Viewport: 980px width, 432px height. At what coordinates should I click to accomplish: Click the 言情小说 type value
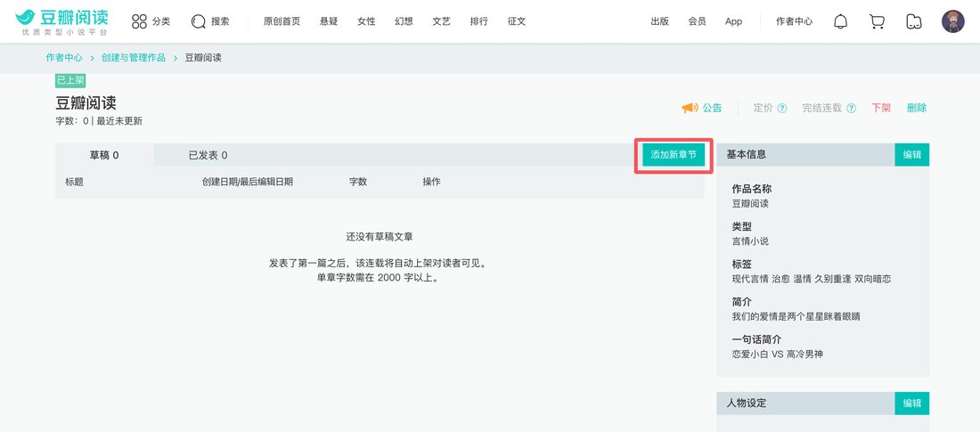(751, 240)
